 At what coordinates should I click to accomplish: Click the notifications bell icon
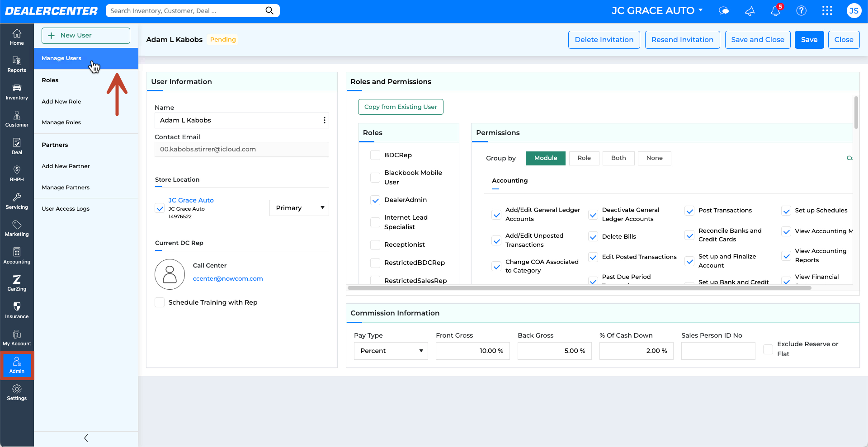coord(776,11)
